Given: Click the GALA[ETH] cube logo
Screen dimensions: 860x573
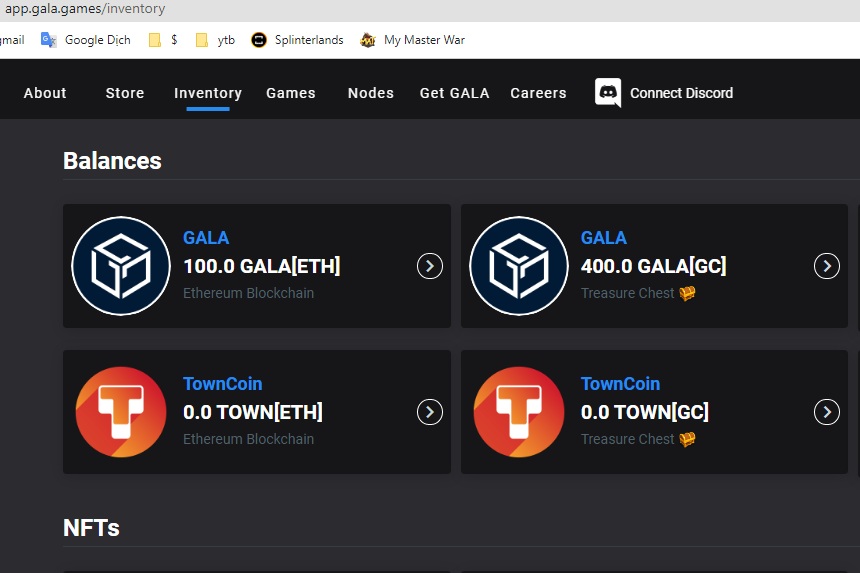Looking at the screenshot, I should point(121,266).
